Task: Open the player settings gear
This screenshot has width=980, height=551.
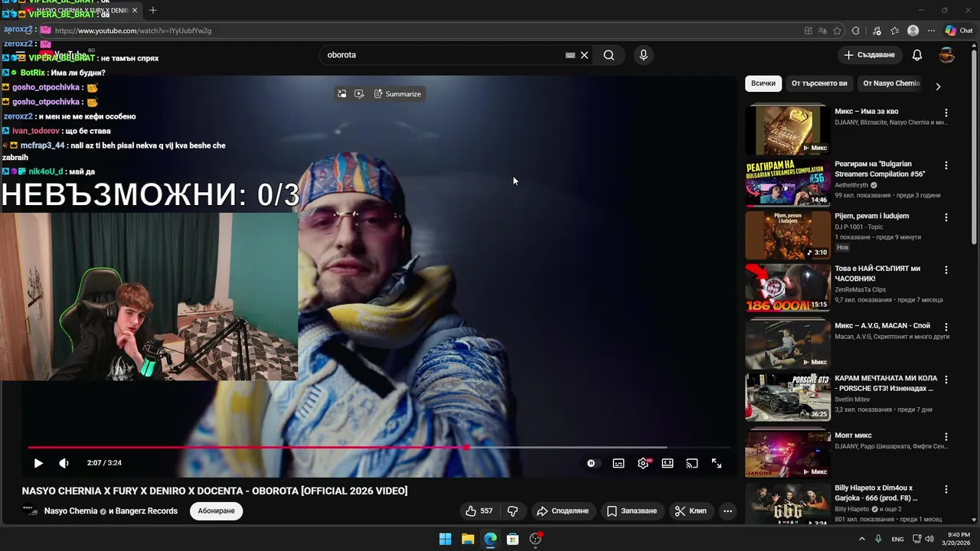Action: click(x=643, y=463)
